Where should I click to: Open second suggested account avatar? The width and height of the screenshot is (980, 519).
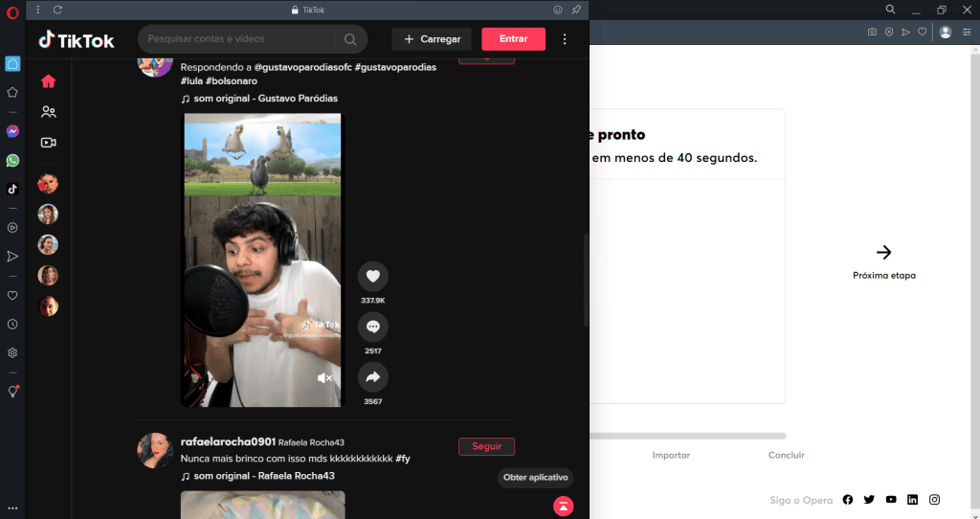(x=48, y=214)
